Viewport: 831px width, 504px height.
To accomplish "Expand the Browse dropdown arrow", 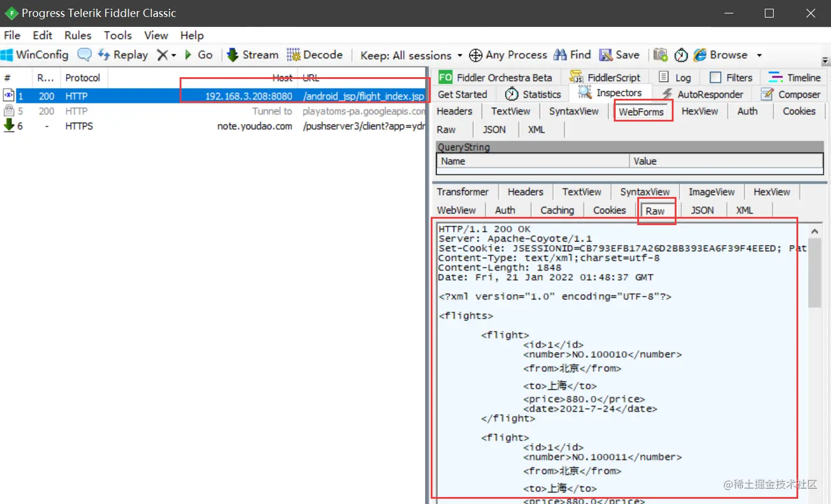I will click(x=759, y=56).
